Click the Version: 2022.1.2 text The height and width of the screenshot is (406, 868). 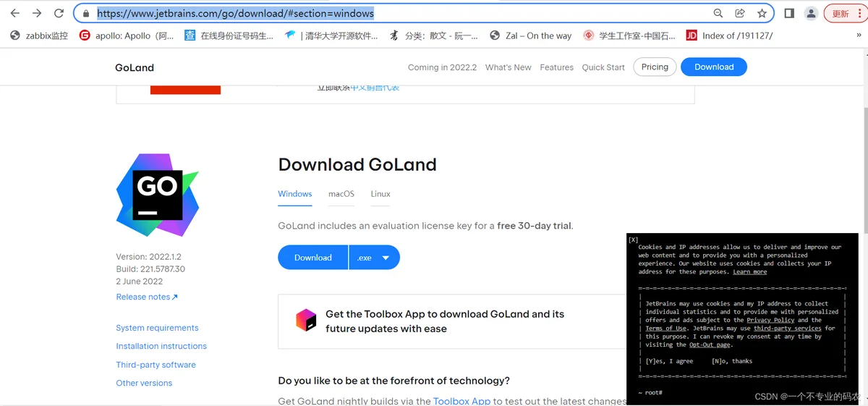tap(148, 257)
